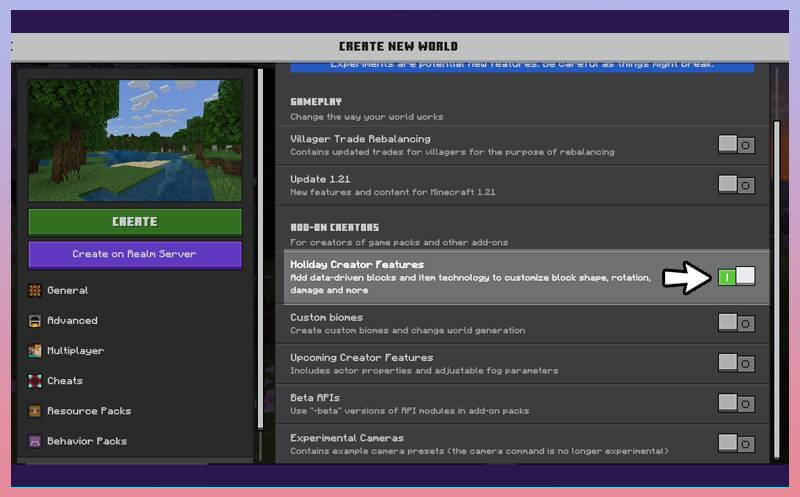Turn on Update 1.21 experiment
Screen dimensions: 800x497
click(736, 185)
